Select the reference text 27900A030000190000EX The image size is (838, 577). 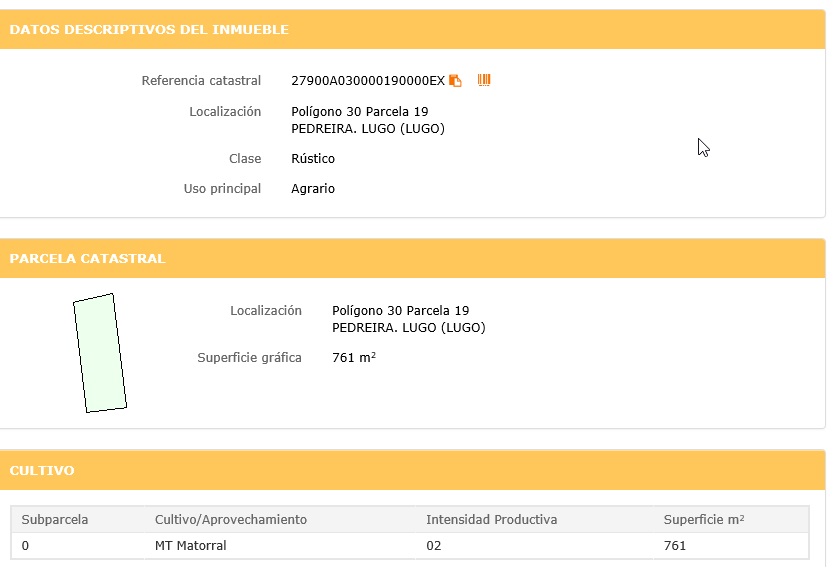point(367,81)
